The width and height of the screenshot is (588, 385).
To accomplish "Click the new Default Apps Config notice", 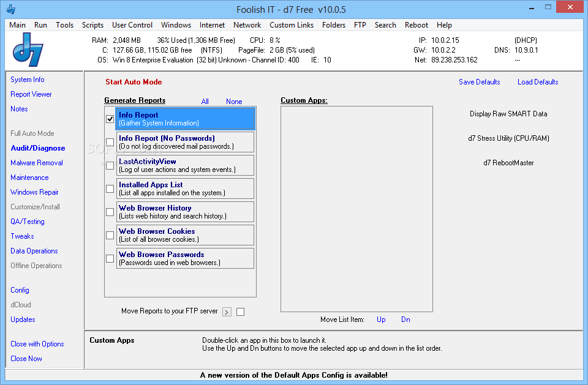I will (x=293, y=375).
